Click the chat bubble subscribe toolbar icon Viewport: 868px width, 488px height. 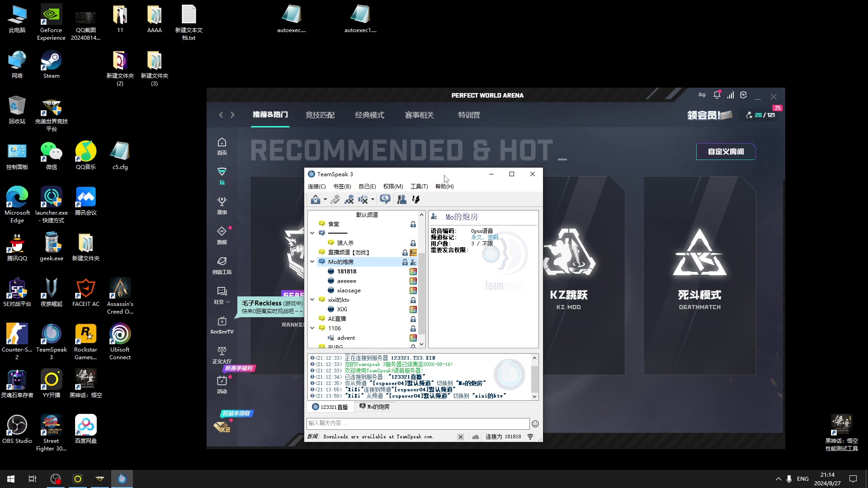[385, 199]
